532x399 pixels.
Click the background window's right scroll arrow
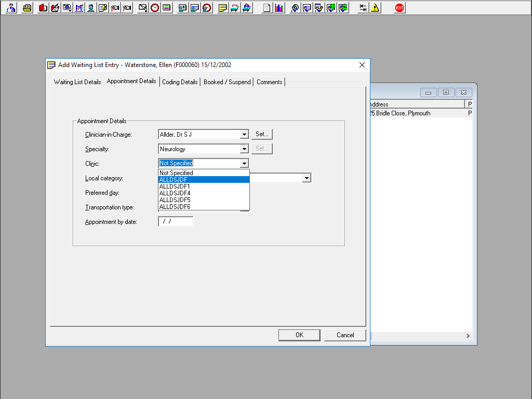coord(468,336)
